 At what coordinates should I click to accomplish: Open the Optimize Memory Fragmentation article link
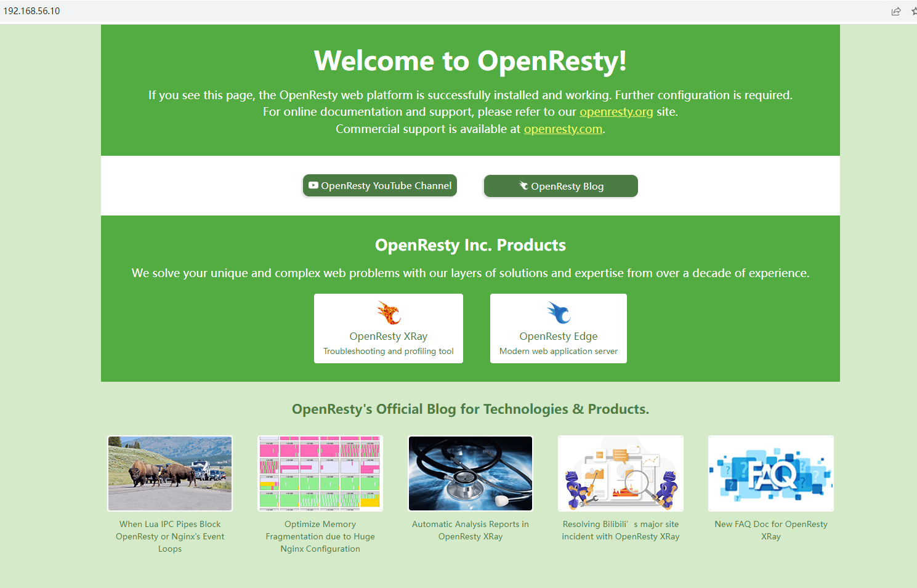point(320,536)
